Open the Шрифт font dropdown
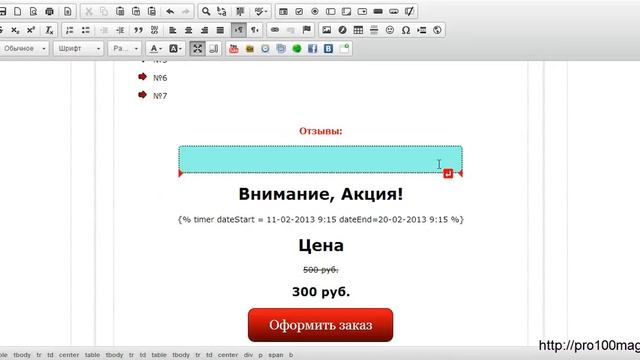The image size is (640, 360). (78, 49)
